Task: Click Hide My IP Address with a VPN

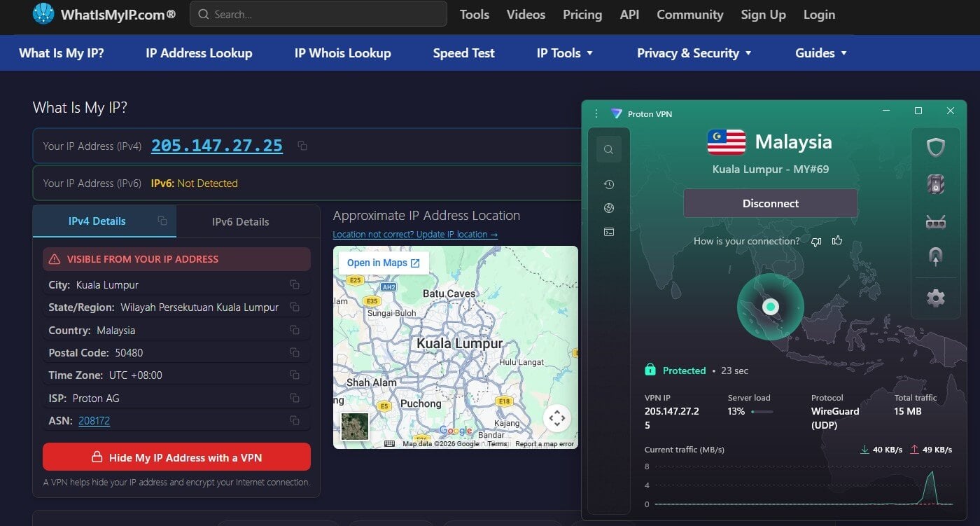Action: point(176,457)
